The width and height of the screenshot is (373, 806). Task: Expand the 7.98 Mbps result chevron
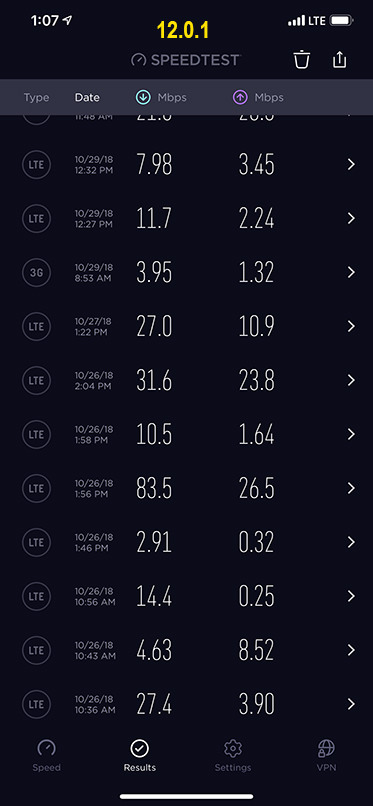pyautogui.click(x=351, y=164)
